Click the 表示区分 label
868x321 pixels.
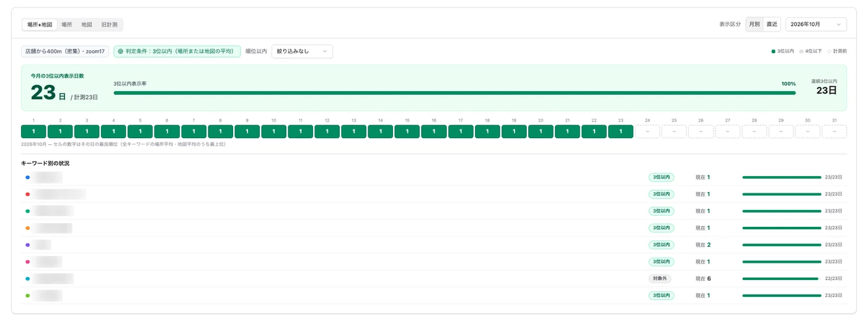[730, 24]
